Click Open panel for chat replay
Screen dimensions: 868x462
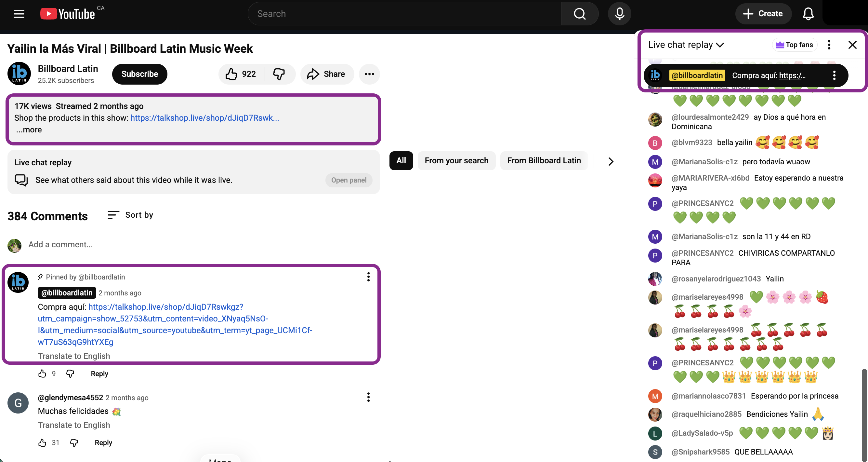pos(349,180)
